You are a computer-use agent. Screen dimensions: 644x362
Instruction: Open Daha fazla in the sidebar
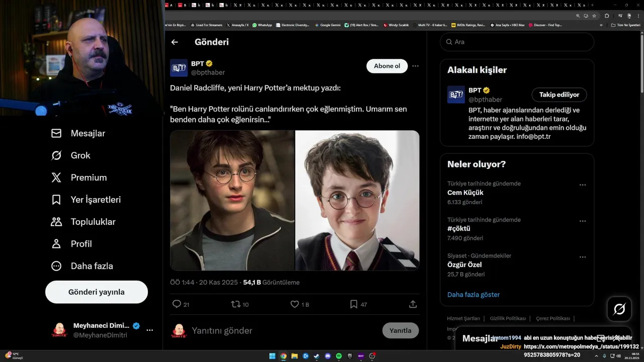point(82,266)
